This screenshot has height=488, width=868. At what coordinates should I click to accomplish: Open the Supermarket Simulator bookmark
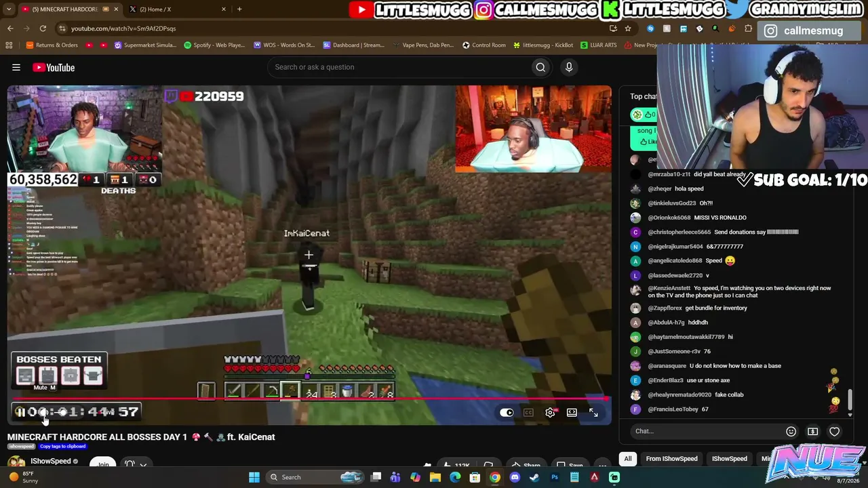[x=145, y=45]
